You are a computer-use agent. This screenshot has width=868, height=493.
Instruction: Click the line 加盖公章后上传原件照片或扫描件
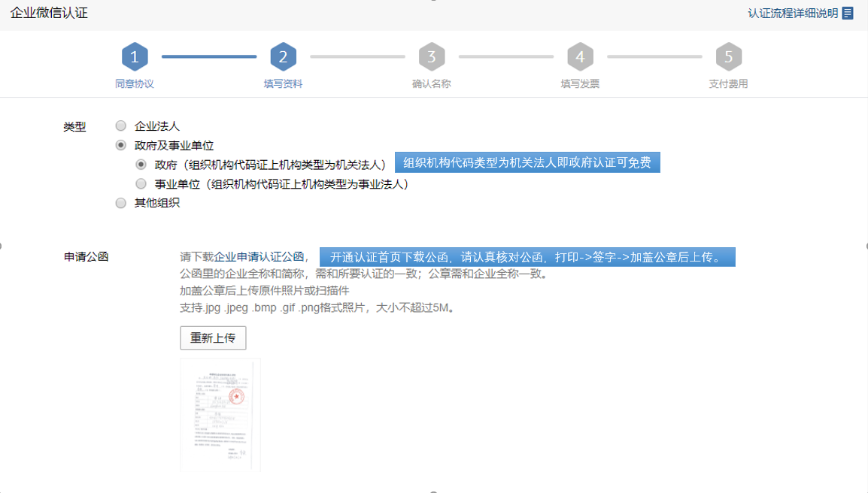265,291
